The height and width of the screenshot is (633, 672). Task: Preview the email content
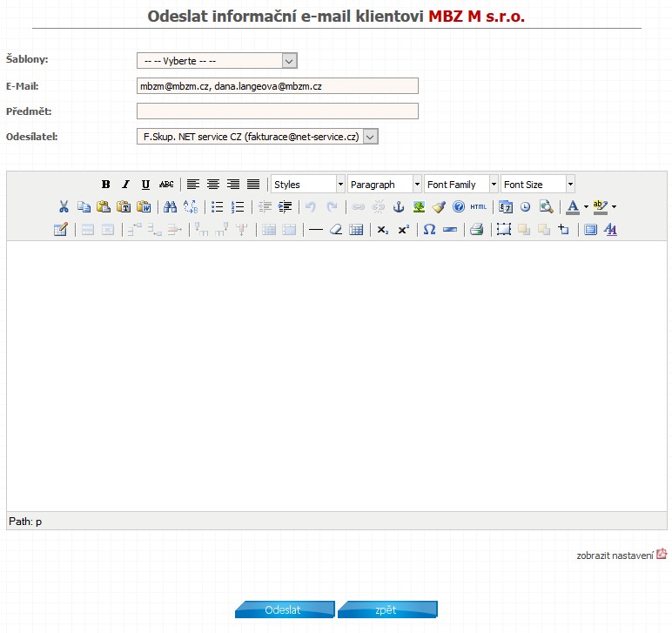click(546, 207)
